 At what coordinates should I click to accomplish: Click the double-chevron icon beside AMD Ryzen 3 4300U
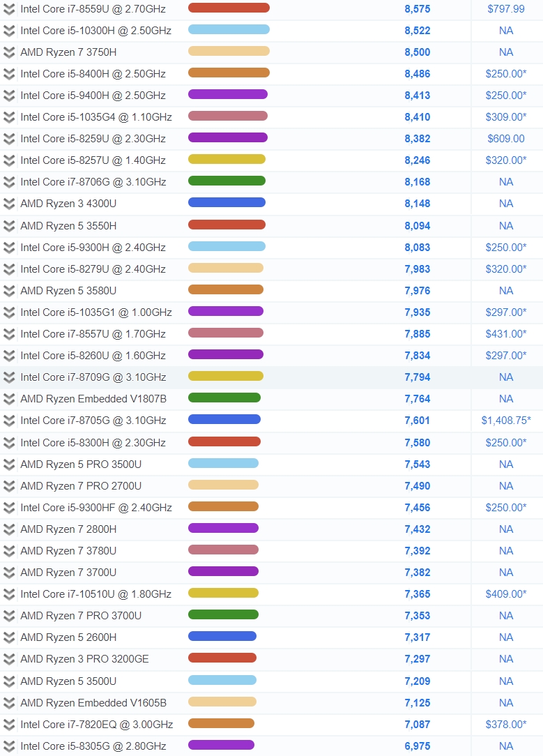point(9,204)
